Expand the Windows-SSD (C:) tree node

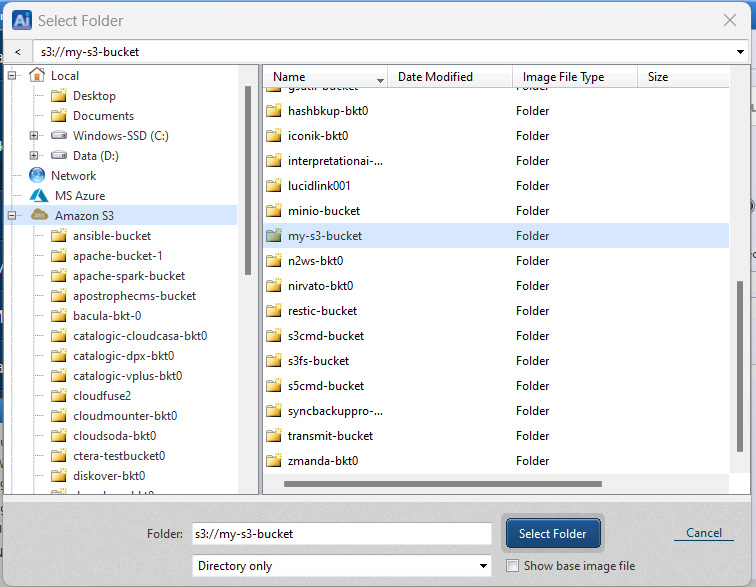(x=34, y=136)
